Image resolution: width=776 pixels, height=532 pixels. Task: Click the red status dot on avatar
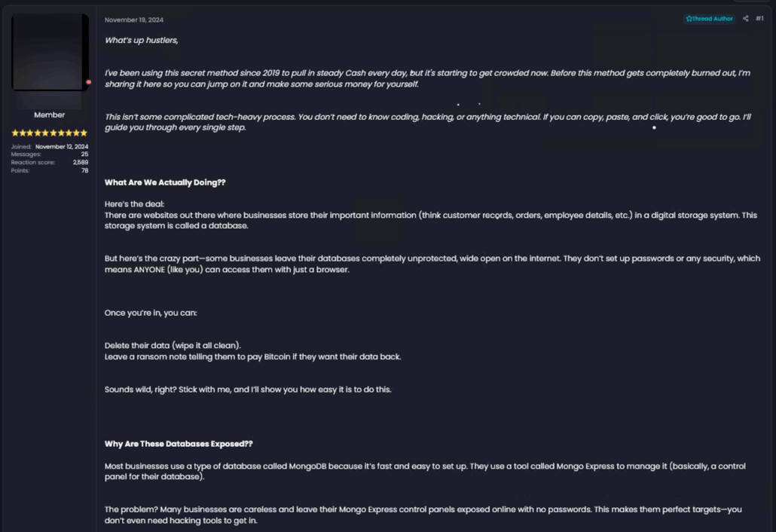coord(88,81)
